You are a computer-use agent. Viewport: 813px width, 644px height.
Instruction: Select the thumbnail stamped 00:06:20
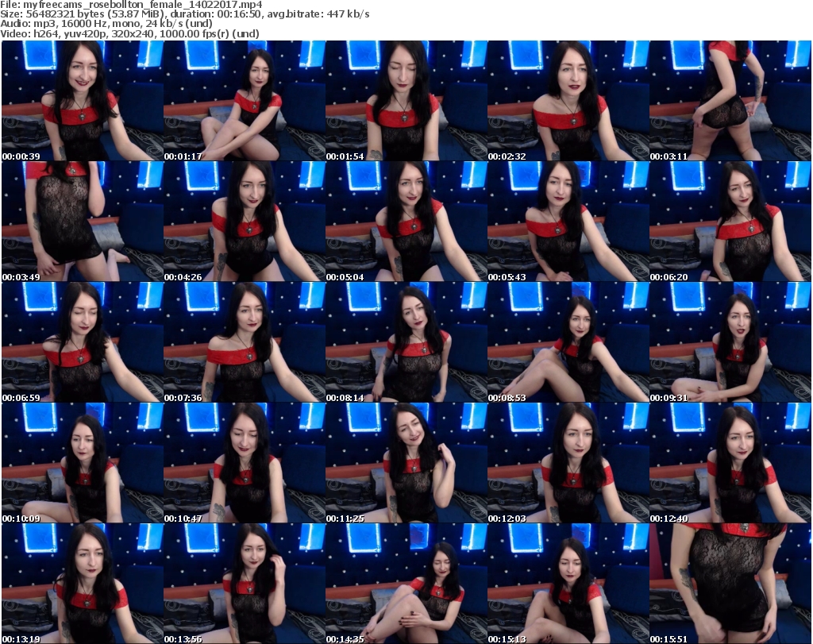click(730, 222)
